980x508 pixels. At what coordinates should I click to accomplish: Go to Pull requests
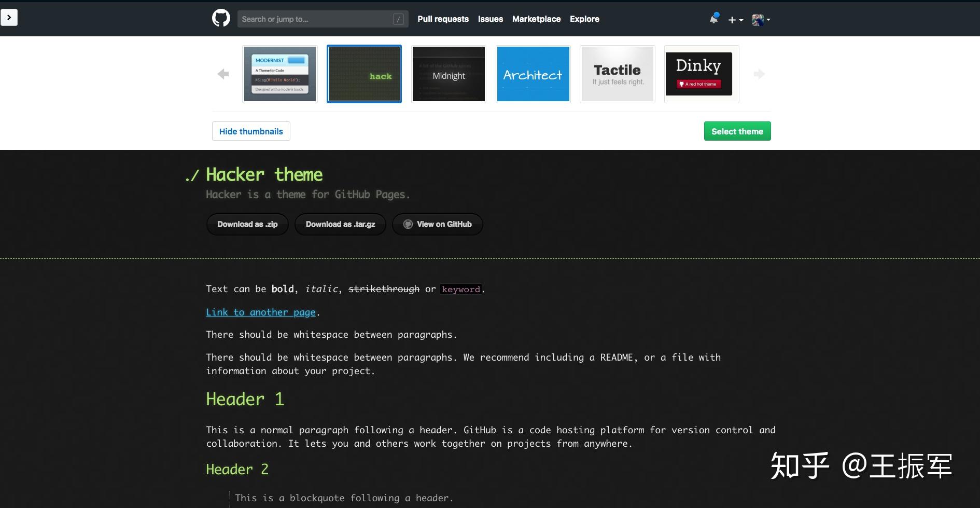click(443, 19)
